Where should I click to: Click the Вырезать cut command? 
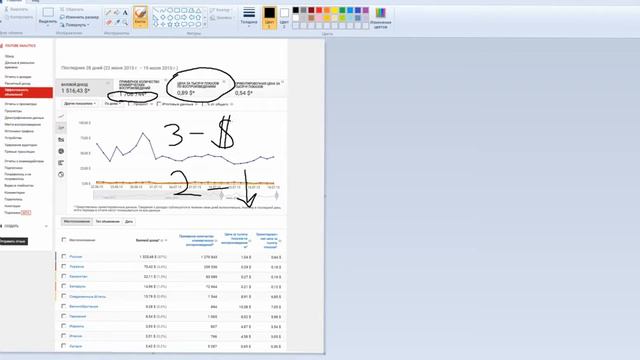pos(16,9)
